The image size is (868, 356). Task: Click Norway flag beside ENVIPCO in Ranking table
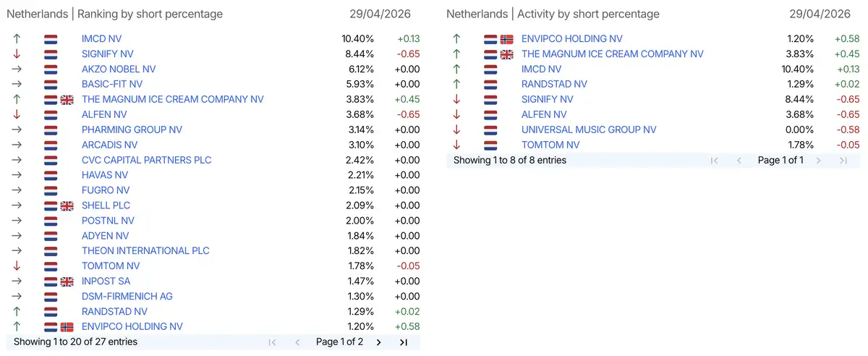tap(67, 327)
